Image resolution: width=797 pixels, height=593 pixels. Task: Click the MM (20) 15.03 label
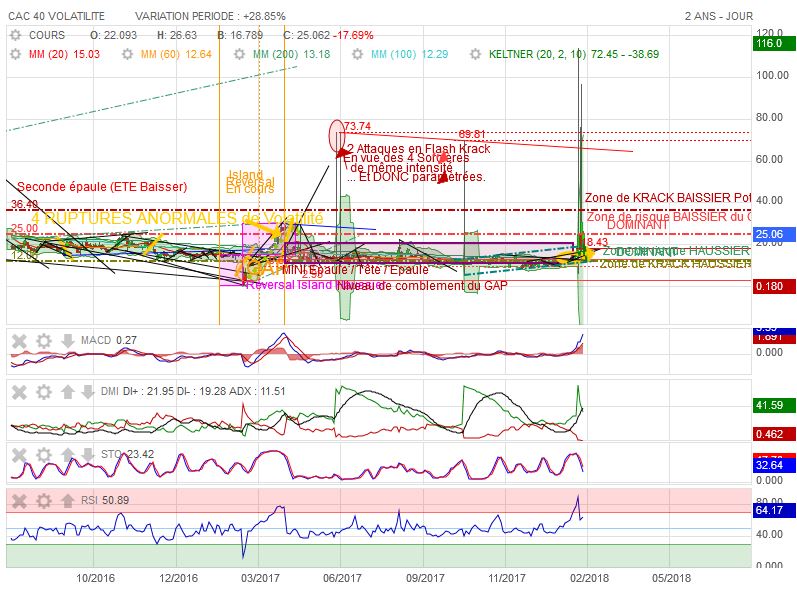pyautogui.click(x=64, y=54)
